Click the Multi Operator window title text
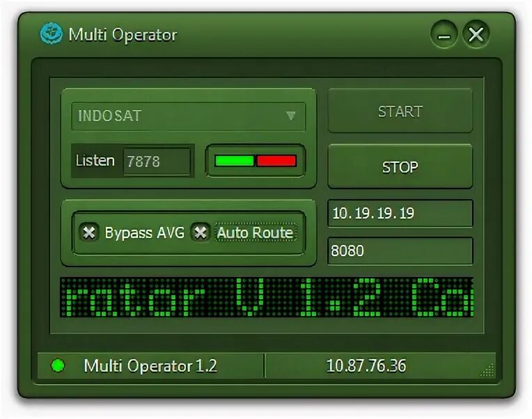This screenshot has height=419, width=532. click(x=123, y=35)
